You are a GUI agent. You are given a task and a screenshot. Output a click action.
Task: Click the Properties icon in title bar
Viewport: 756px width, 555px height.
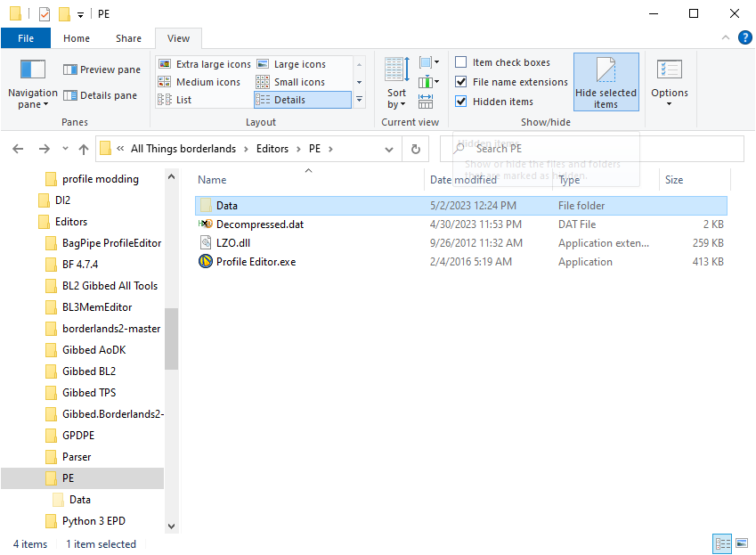[45, 14]
